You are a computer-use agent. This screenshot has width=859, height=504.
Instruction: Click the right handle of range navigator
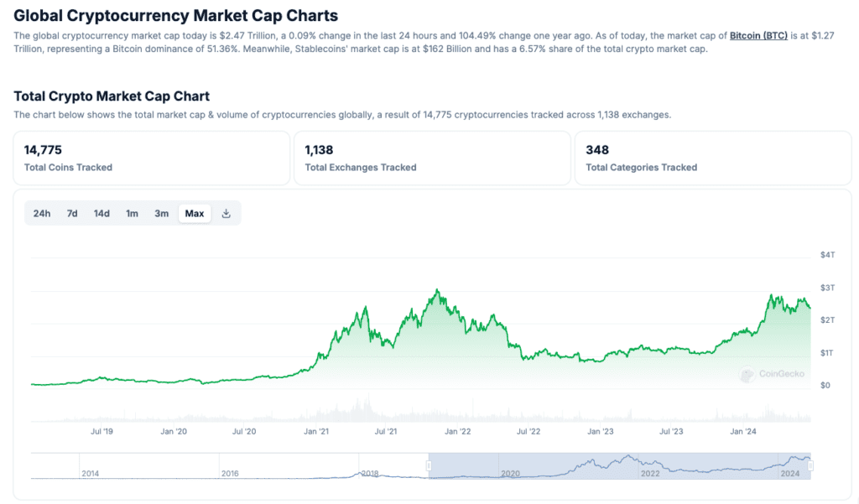click(811, 465)
